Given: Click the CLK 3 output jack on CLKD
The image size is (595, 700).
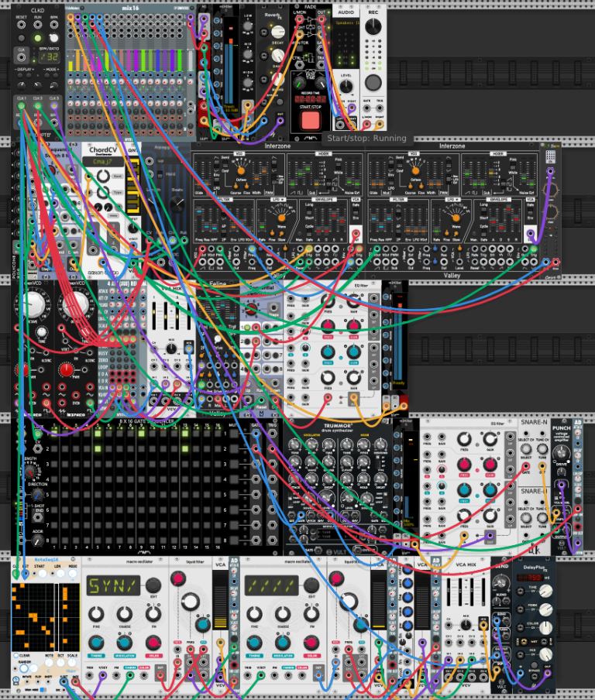Looking at the screenshot, I should pos(54,106).
